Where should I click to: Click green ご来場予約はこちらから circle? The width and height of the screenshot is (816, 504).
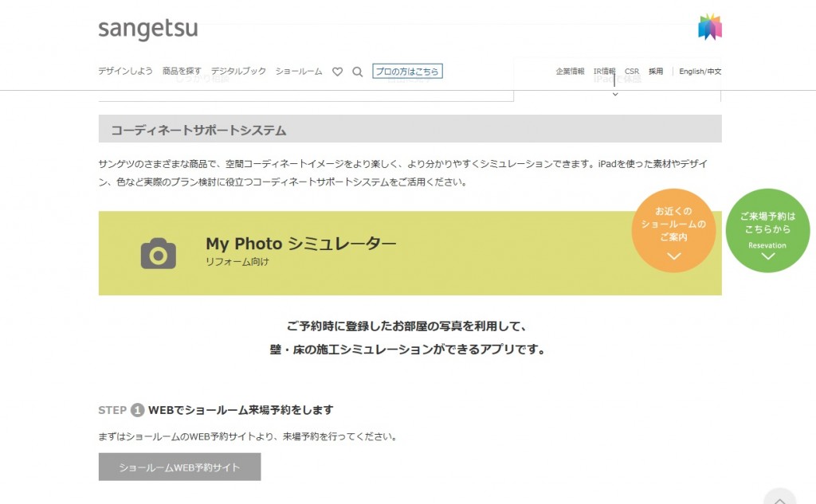767,230
